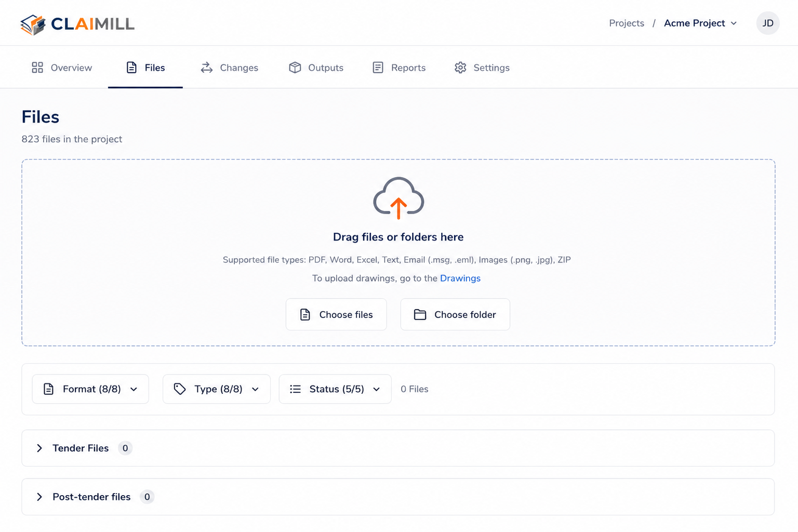
Task: Open the Status (5/5) filter dropdown
Action: click(335, 389)
